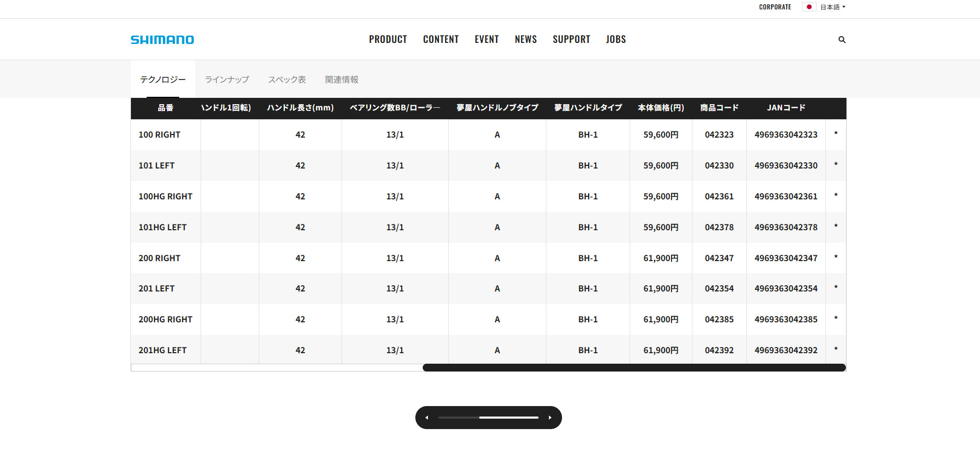
Task: Click JAN code 4969363042330
Action: tap(786, 166)
